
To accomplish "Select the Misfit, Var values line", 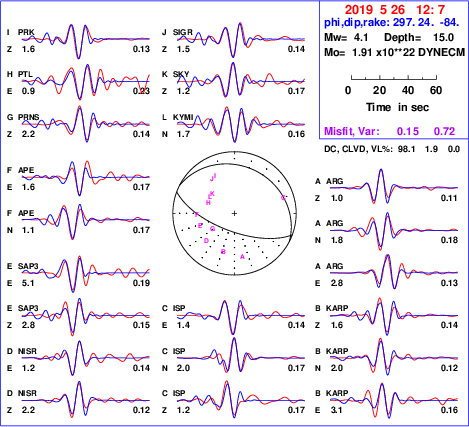I will click(390, 131).
